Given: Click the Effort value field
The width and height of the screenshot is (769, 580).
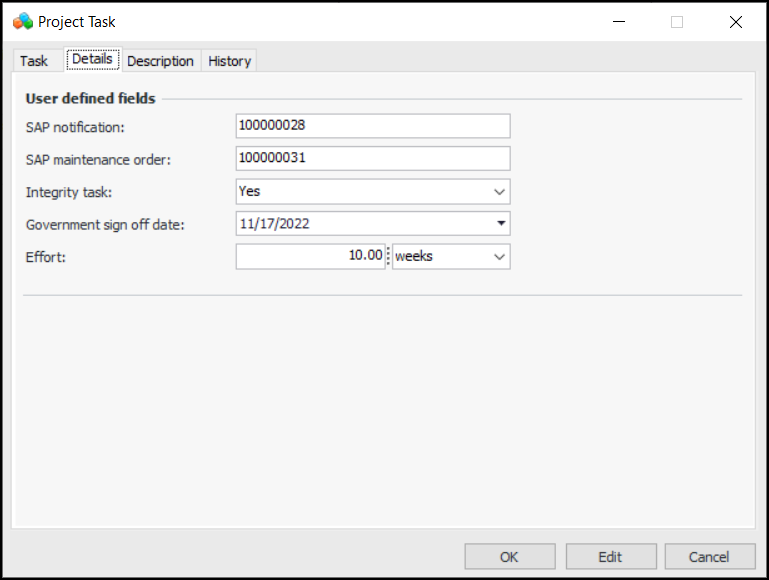Looking at the screenshot, I should [x=310, y=256].
